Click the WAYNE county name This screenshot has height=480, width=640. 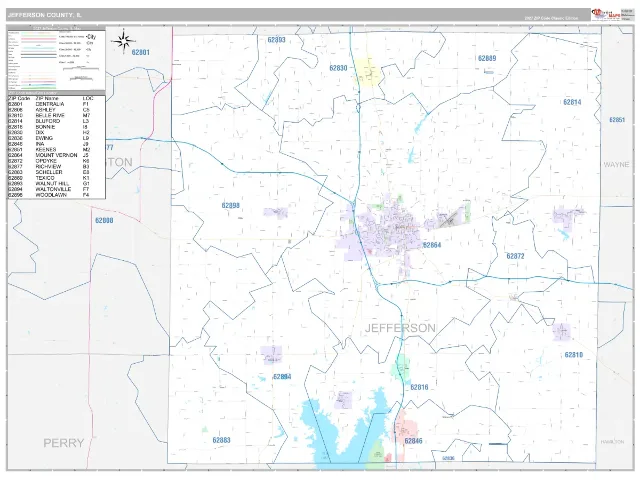point(616,164)
